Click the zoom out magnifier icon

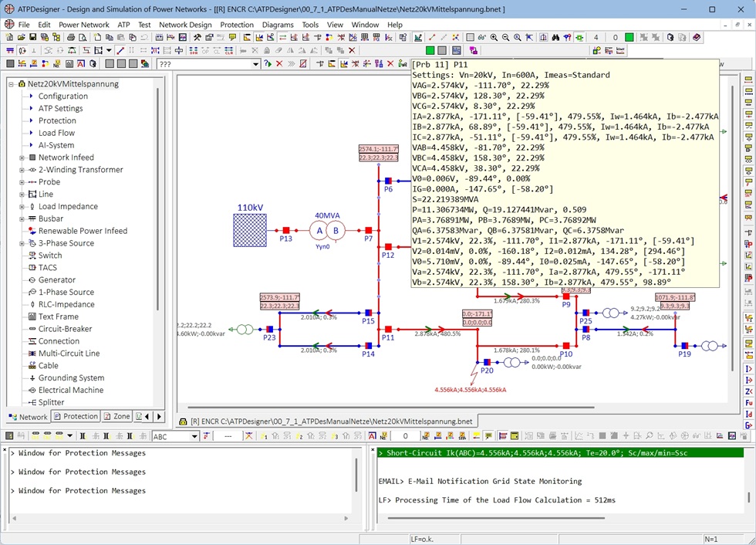[x=506, y=37]
